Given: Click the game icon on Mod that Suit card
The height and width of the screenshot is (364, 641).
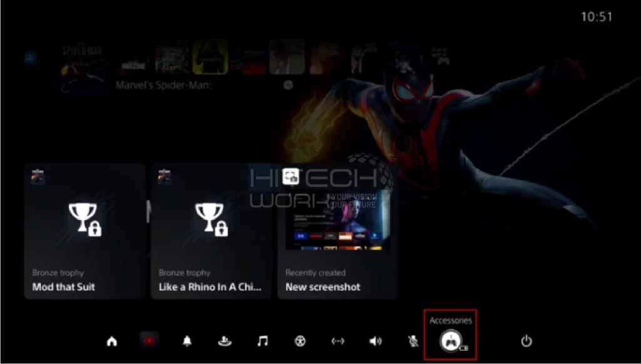Looking at the screenshot, I should 38,177.
